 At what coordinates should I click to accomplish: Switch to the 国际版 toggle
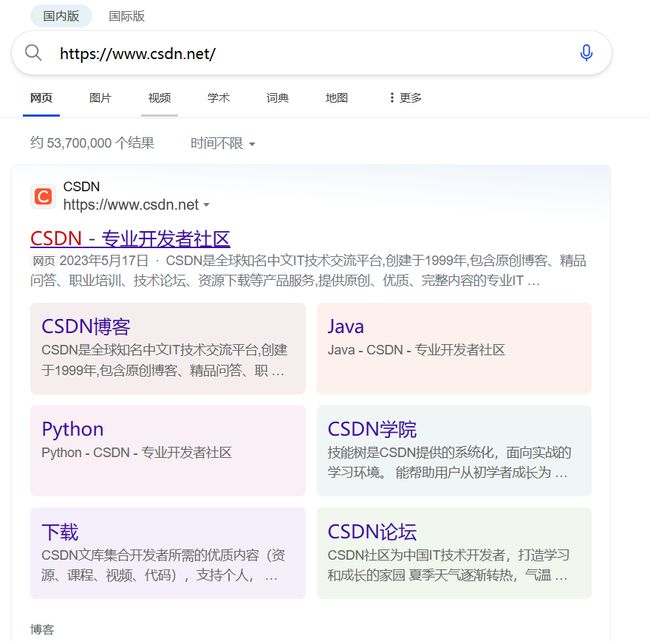click(126, 16)
